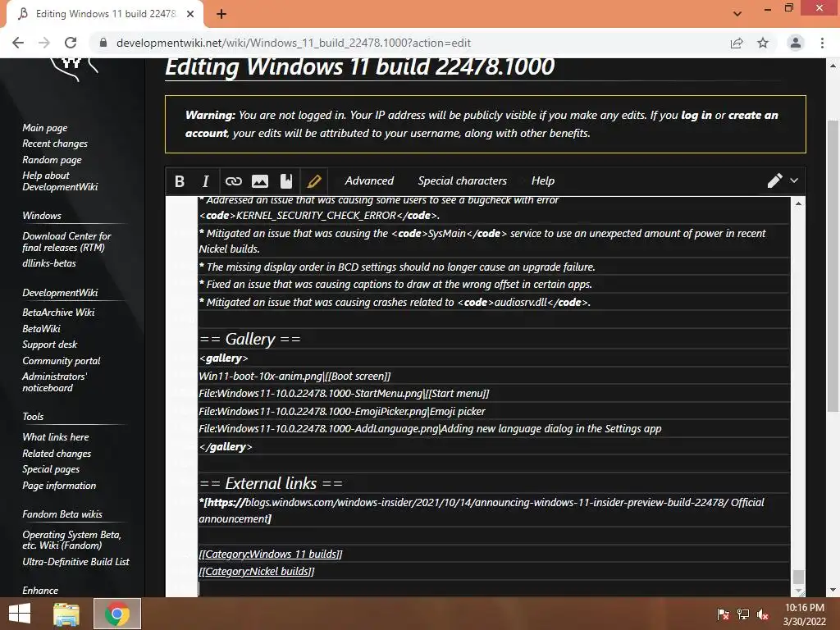Click the edit box scrollbar thumb

[798, 577]
